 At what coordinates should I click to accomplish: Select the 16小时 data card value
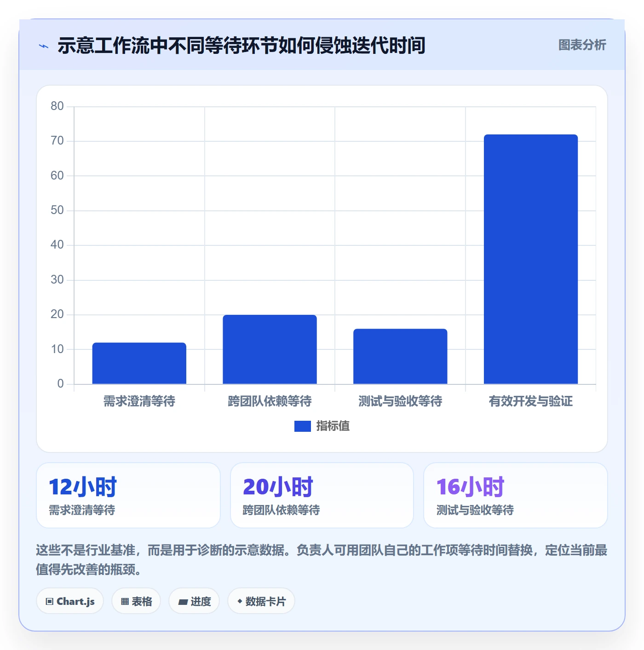coord(470,487)
